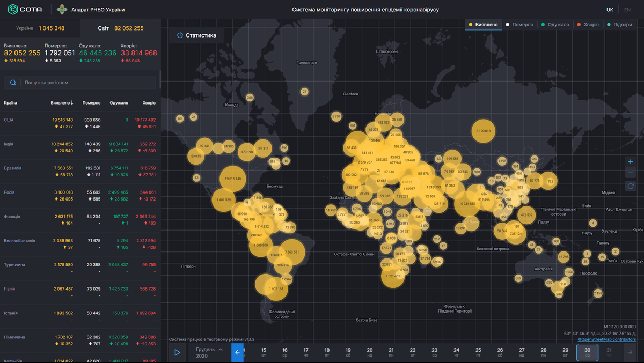Click the COTA logo
Viewport: 644px width, 363px height.
click(25, 9)
